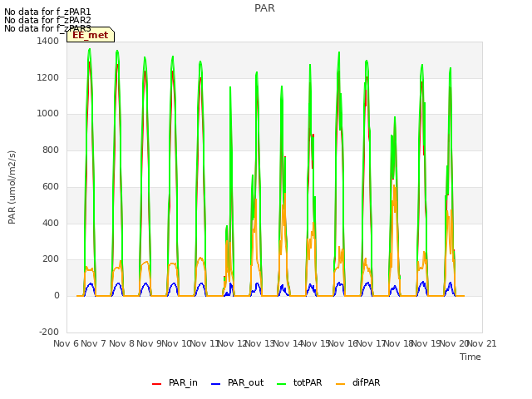
Task: Click the orange difPAR legend swatch
Action: 340,384
